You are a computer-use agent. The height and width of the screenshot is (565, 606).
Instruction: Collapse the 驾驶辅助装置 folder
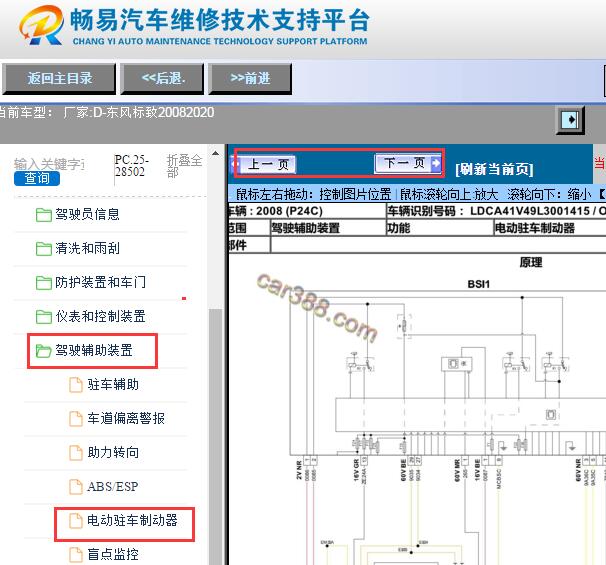94,350
